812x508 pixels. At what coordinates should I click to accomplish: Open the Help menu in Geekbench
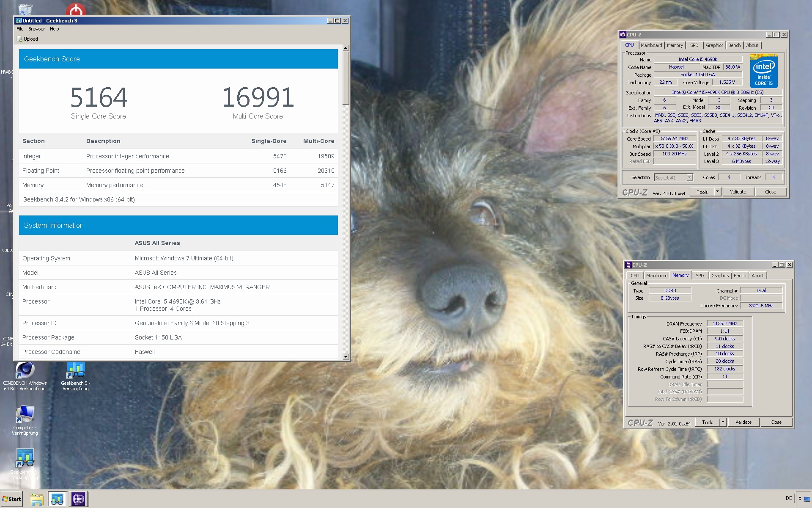(x=55, y=29)
